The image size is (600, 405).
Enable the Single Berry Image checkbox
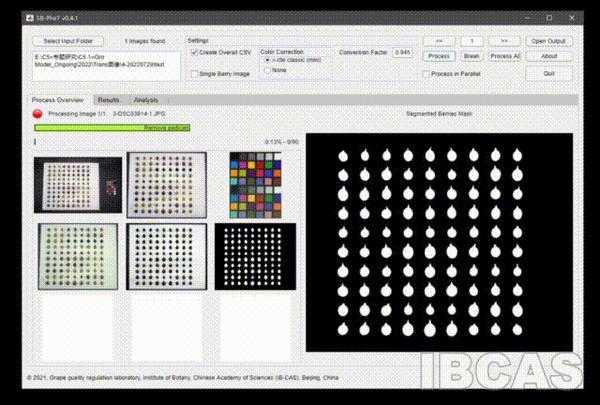tap(195, 74)
